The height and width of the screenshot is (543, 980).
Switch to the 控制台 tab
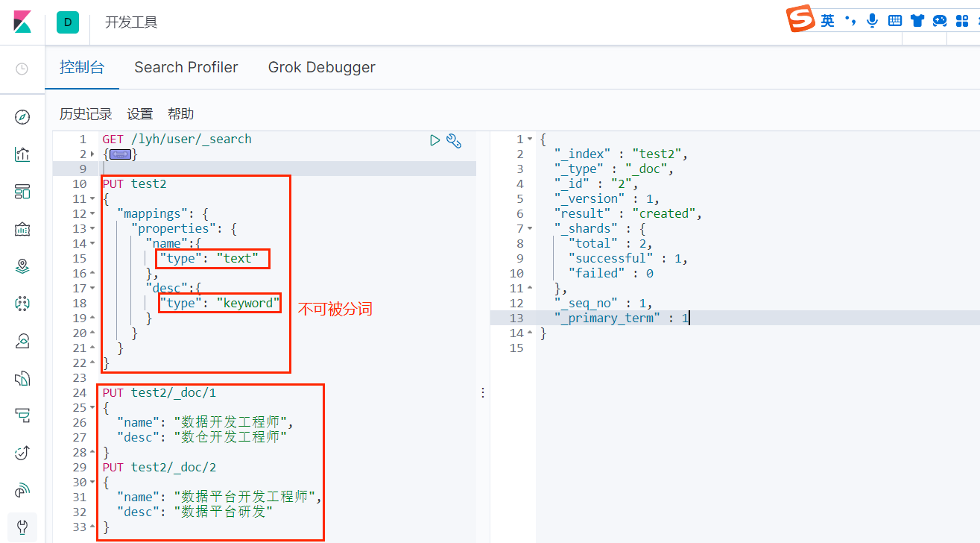pos(82,67)
